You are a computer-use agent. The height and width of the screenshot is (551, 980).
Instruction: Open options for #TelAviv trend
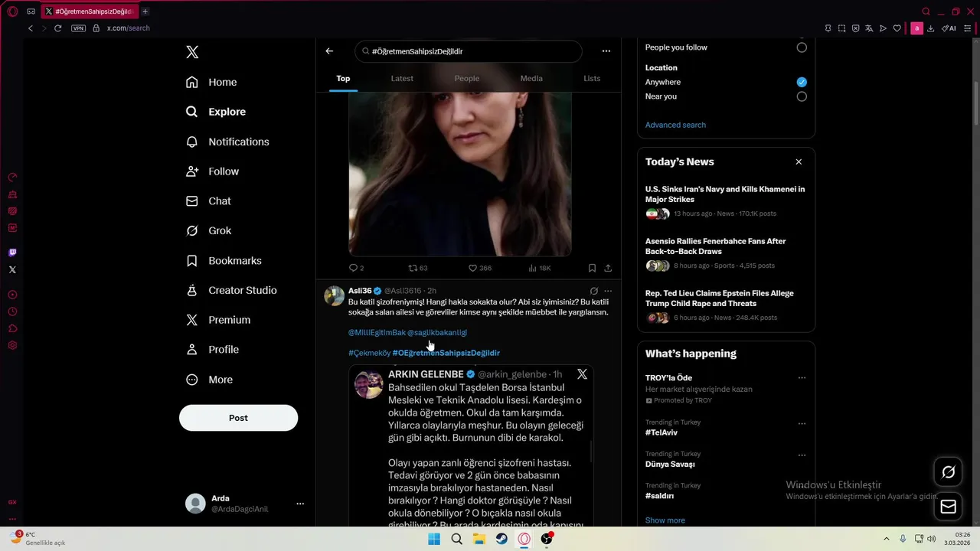(x=802, y=423)
